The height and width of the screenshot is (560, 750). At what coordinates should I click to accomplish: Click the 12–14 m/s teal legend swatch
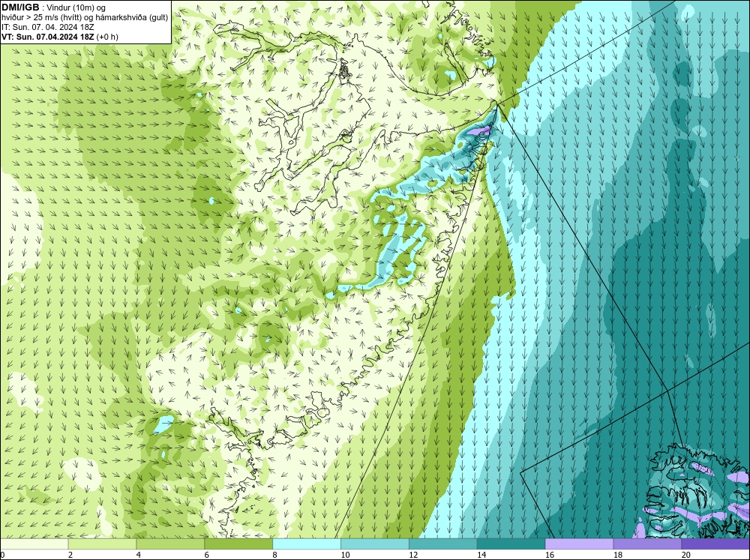click(x=443, y=544)
